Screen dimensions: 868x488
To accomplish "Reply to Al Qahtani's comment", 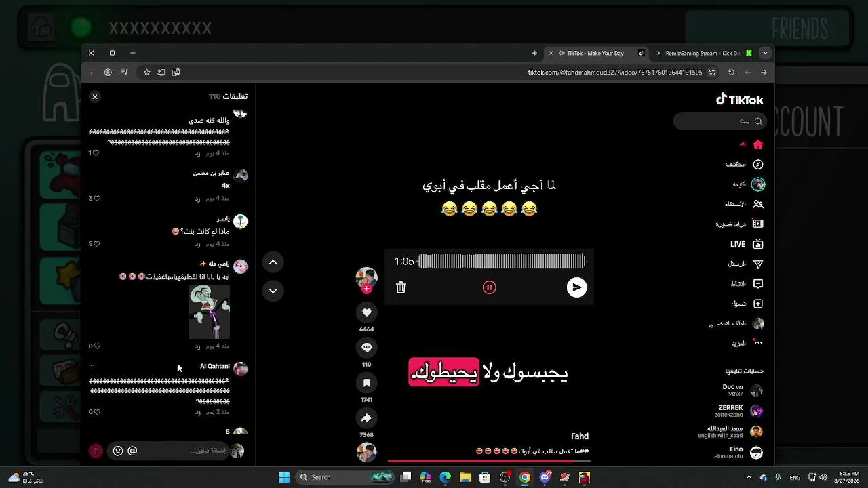I will [197, 412].
